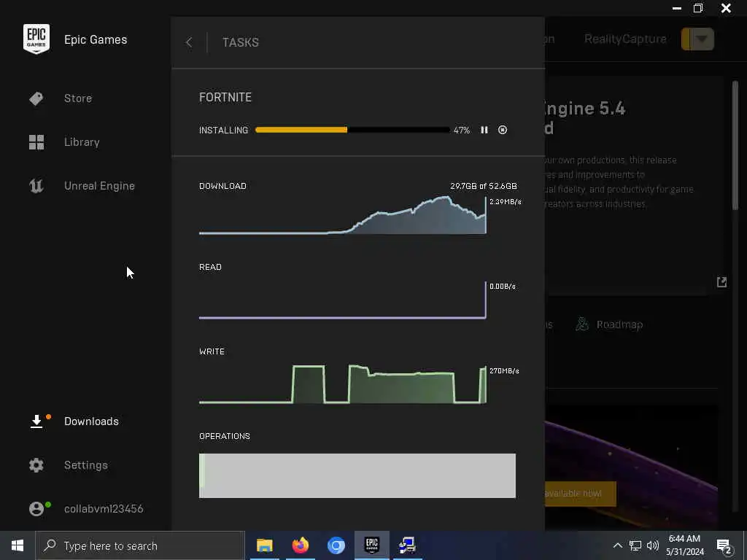
Task: Open the taskbar clock and date
Action: (x=684, y=545)
